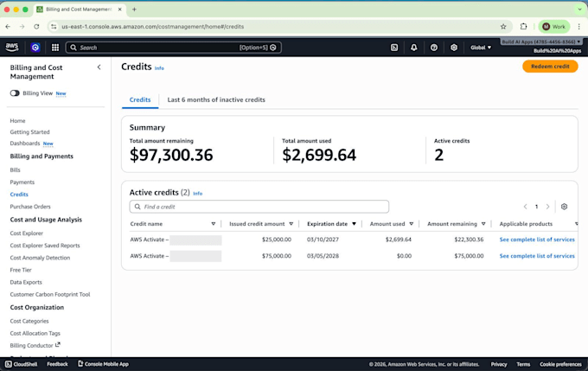Launch CloudShell from the top navigation icon
This screenshot has width=588, height=371.
point(394,48)
